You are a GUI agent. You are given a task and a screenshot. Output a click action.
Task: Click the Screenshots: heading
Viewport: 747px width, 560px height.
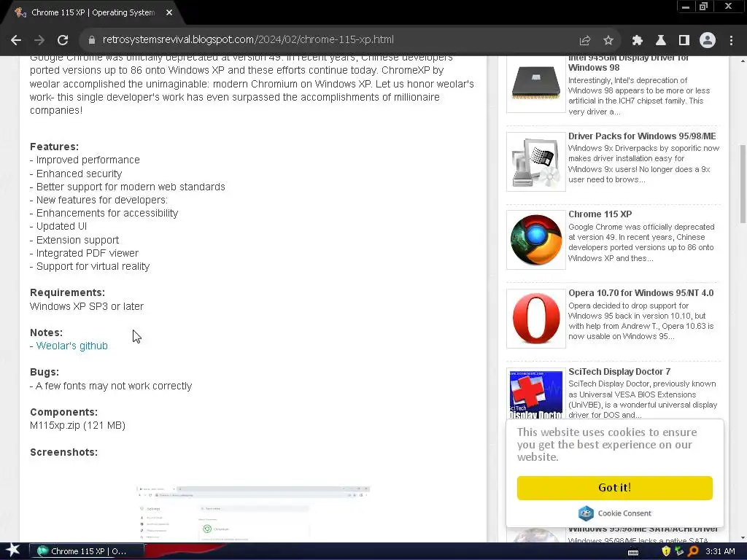tap(64, 452)
